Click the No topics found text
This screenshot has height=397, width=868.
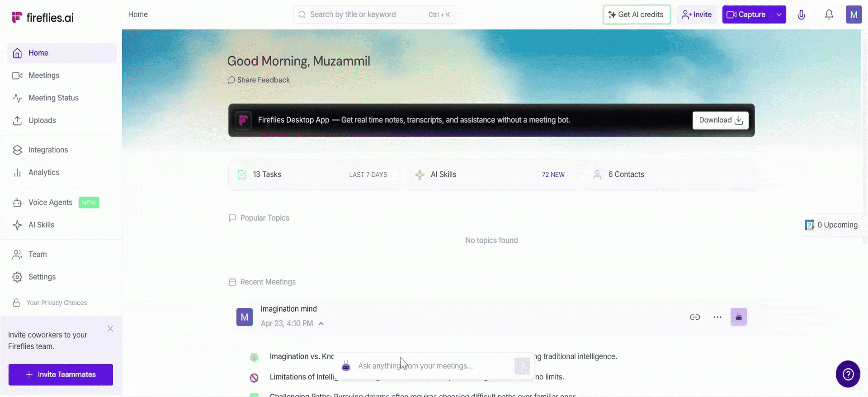pos(491,241)
